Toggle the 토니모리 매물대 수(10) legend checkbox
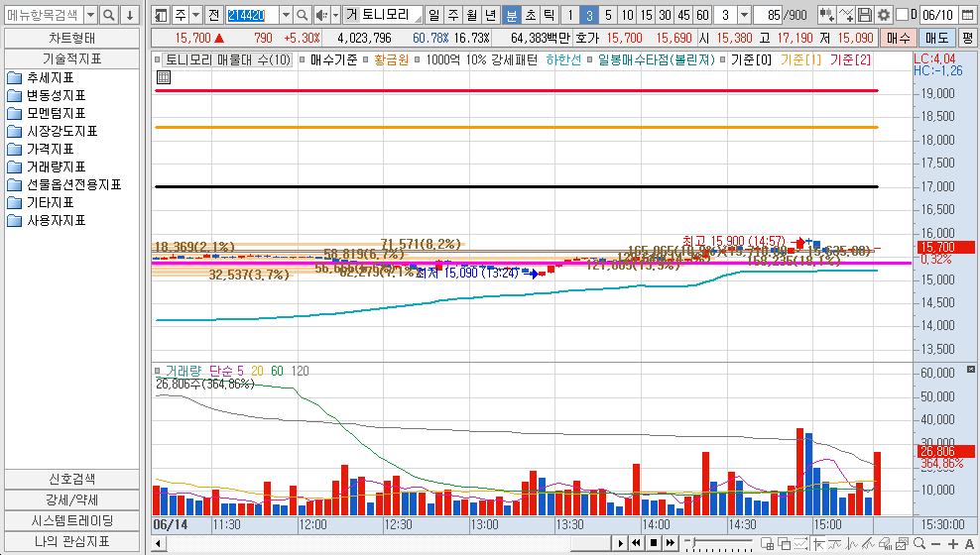This screenshot has height=555, width=980. pyautogui.click(x=158, y=60)
